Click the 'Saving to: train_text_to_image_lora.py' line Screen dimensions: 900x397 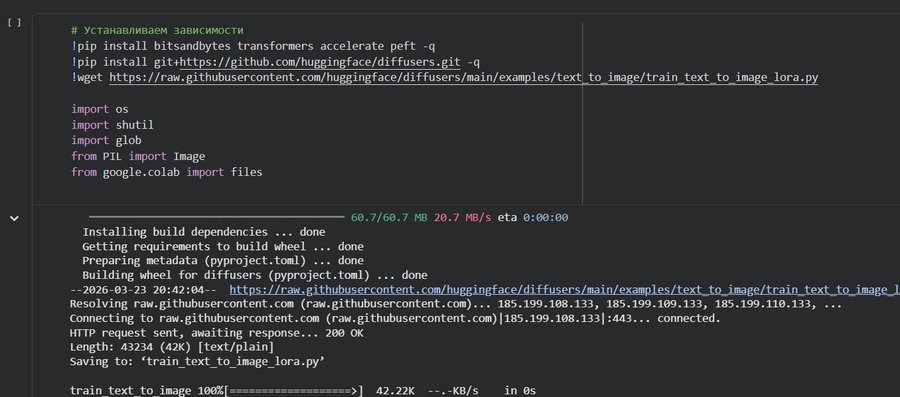click(197, 362)
